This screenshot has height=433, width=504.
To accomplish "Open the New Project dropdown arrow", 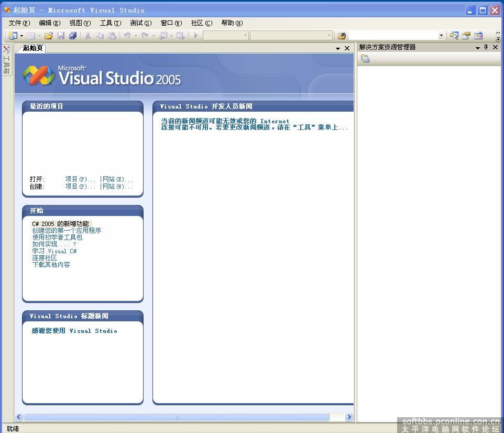I will point(21,36).
